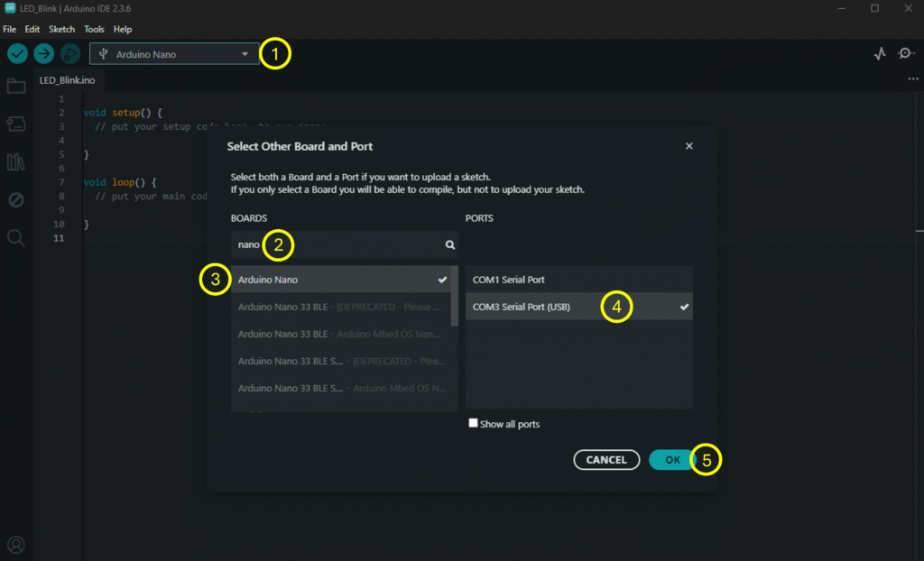The width and height of the screenshot is (924, 561).
Task: Open the Serial Monitor icon
Action: click(x=906, y=54)
